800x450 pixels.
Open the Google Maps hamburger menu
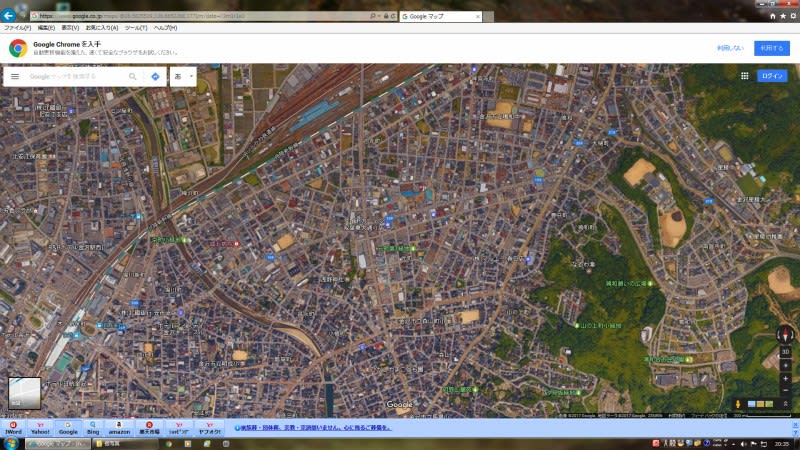15,77
